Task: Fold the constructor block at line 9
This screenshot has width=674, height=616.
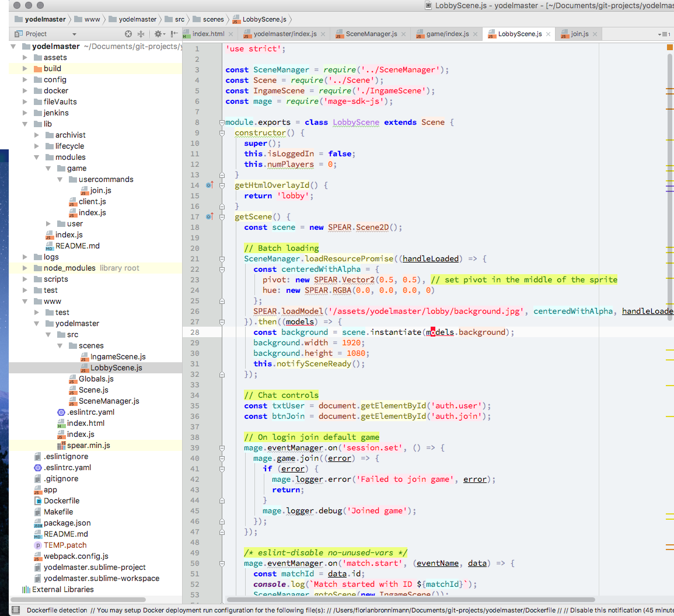Action: click(x=222, y=133)
